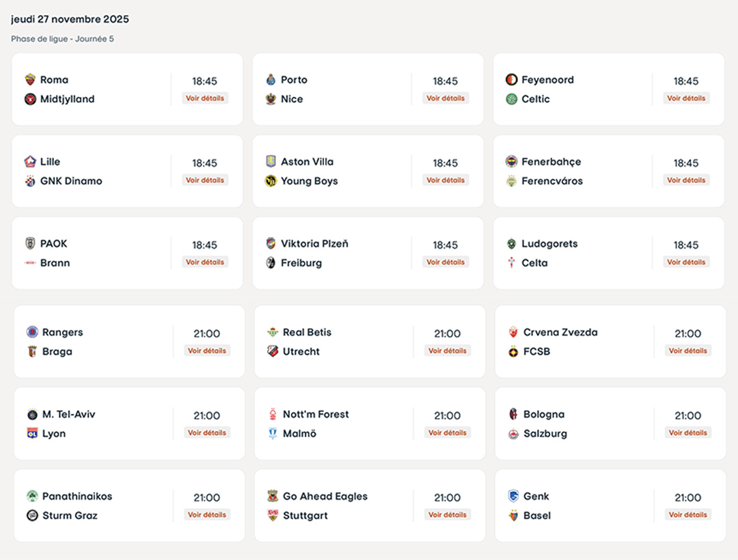Select the Lille vs GNK Dinamo match card
Image resolution: width=738 pixels, height=560 pixels.
127,171
